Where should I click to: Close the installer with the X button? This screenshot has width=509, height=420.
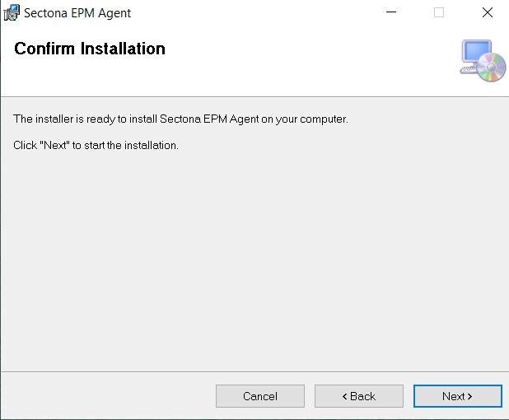[487, 12]
